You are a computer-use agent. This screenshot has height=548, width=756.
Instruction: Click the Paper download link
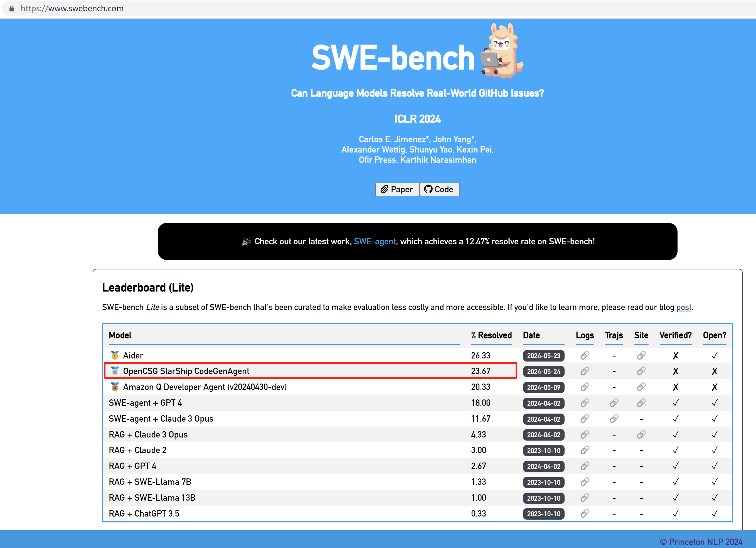396,189
